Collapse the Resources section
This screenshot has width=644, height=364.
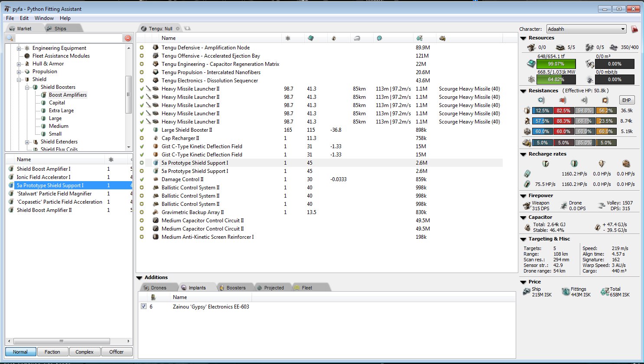[x=524, y=38]
